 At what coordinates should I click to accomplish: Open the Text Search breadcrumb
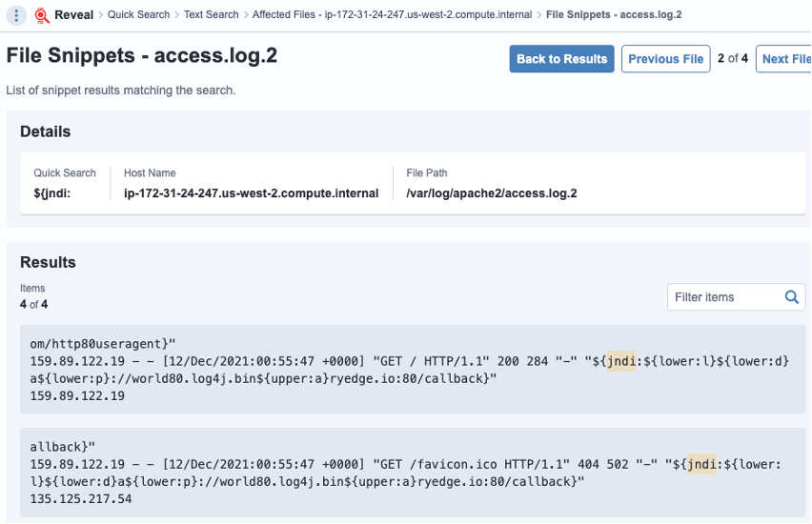(x=212, y=15)
